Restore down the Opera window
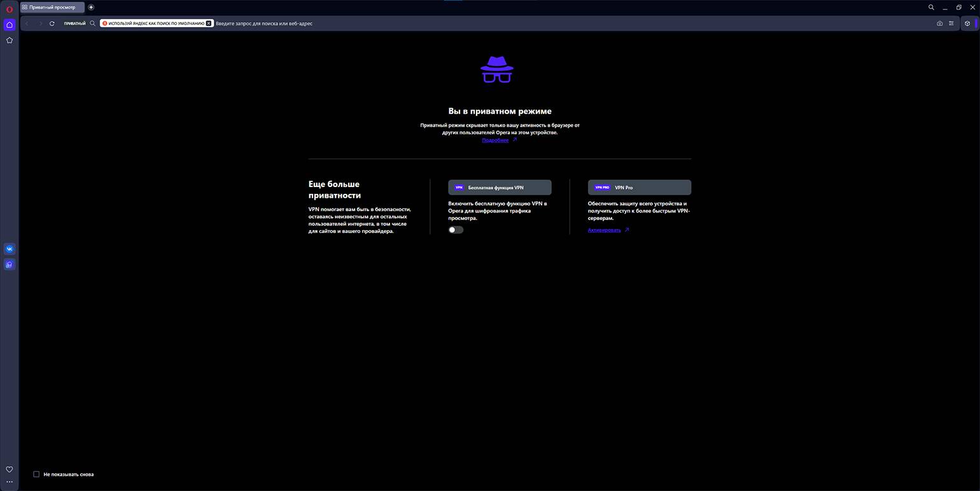 click(959, 7)
